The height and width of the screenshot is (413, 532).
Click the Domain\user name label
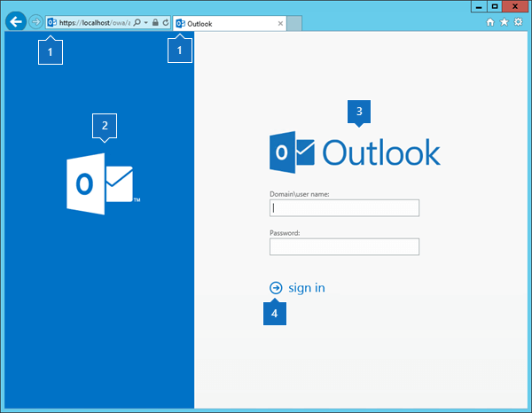[300, 194]
